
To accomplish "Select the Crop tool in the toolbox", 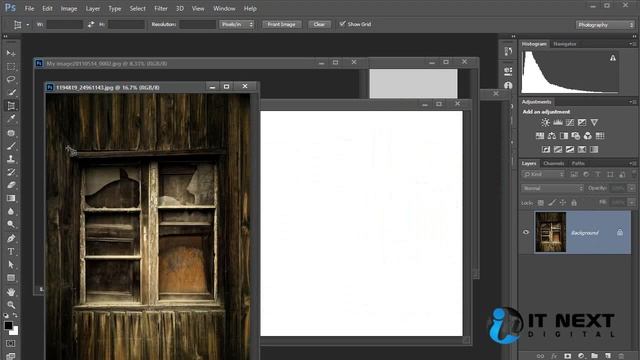I will point(11,106).
